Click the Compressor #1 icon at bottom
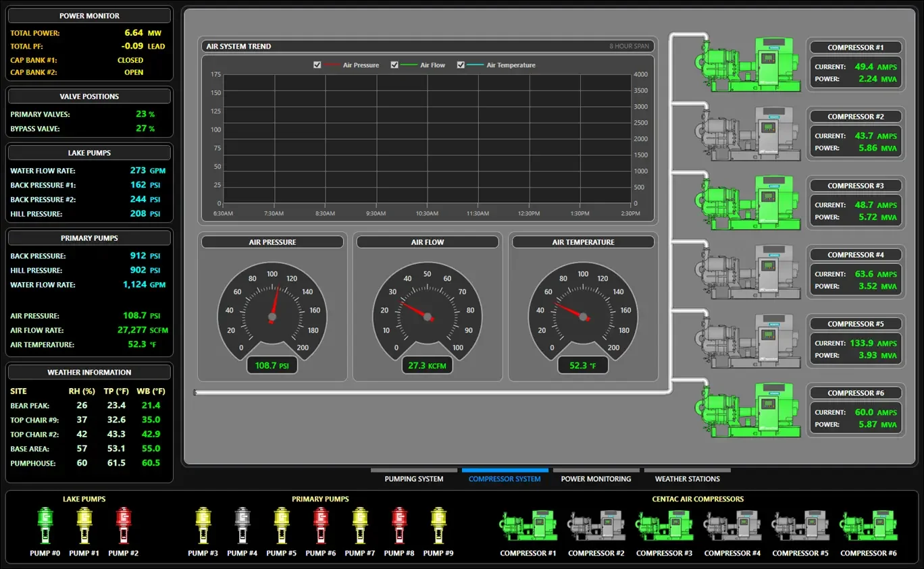924x569 pixels. [x=528, y=526]
